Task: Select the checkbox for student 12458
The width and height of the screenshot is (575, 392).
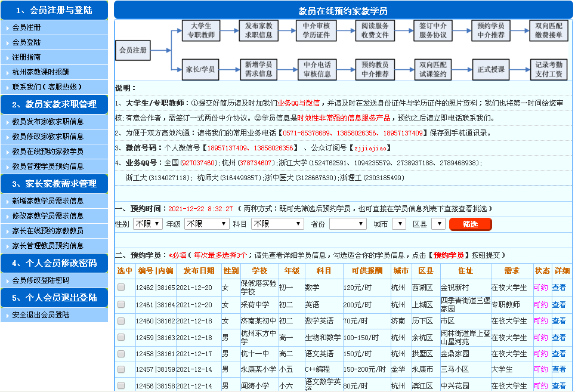Action: (x=121, y=354)
